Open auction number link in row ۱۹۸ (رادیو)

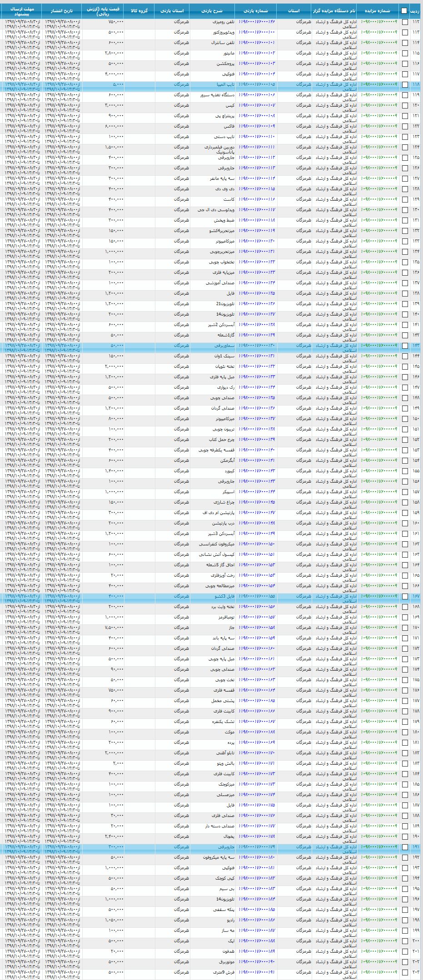click(x=378, y=920)
